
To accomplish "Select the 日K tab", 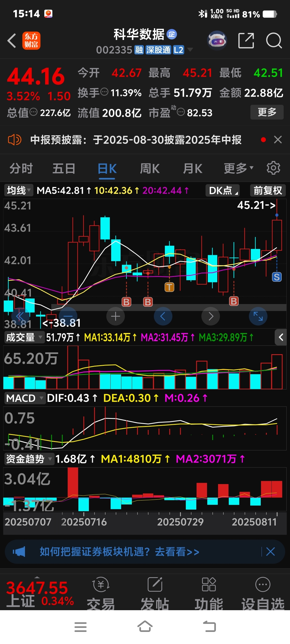I will pyautogui.click(x=107, y=169).
